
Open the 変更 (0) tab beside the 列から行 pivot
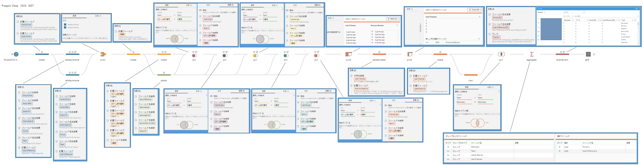click(x=331, y=18)
